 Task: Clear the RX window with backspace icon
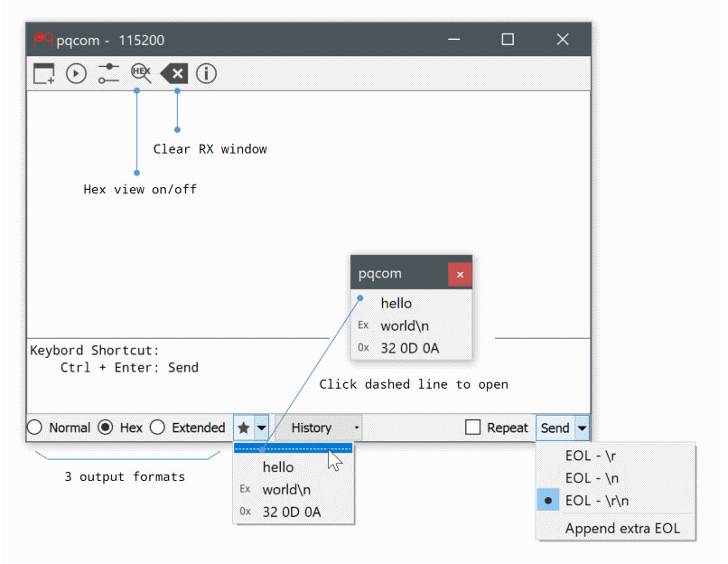click(x=174, y=73)
